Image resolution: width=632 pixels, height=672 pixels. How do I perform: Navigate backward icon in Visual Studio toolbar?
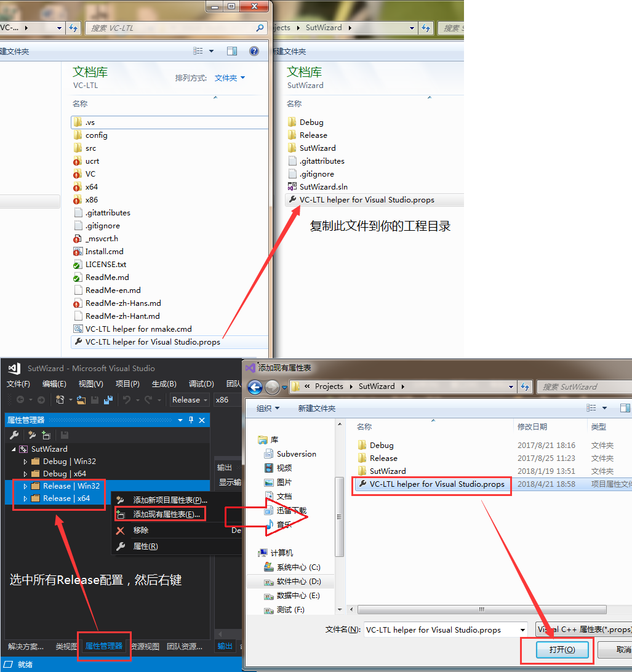point(20,400)
